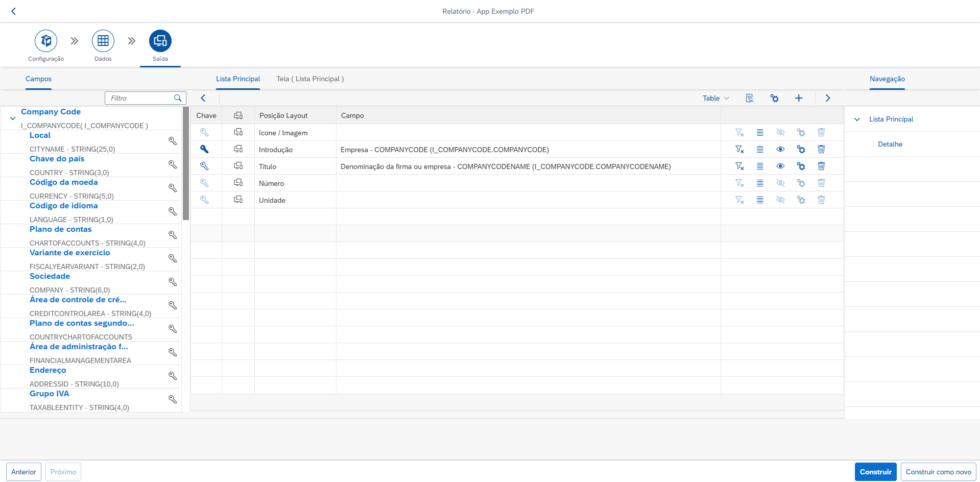Expand the navigation panel with the right chevron
This screenshot has width=980, height=482.
828,98
